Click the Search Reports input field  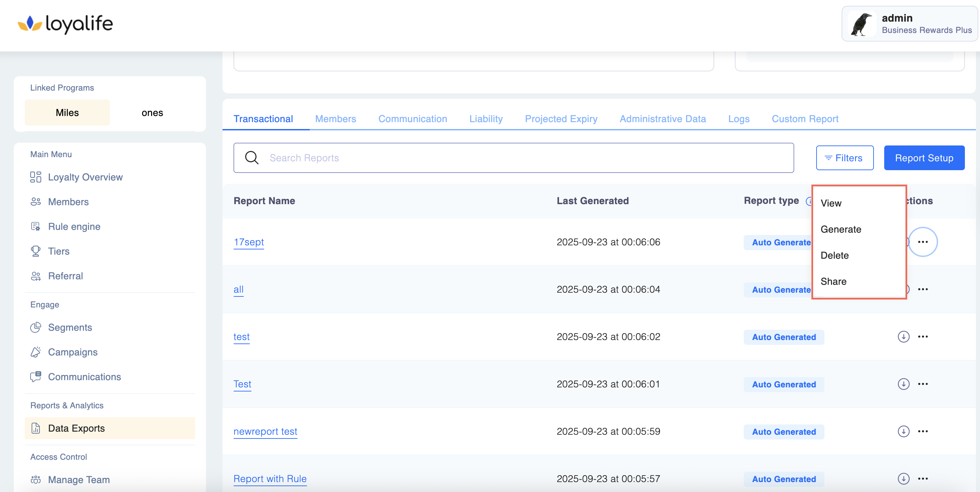coord(514,158)
